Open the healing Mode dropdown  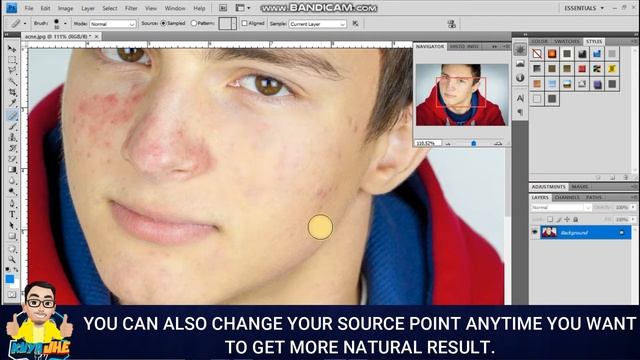pos(113,24)
